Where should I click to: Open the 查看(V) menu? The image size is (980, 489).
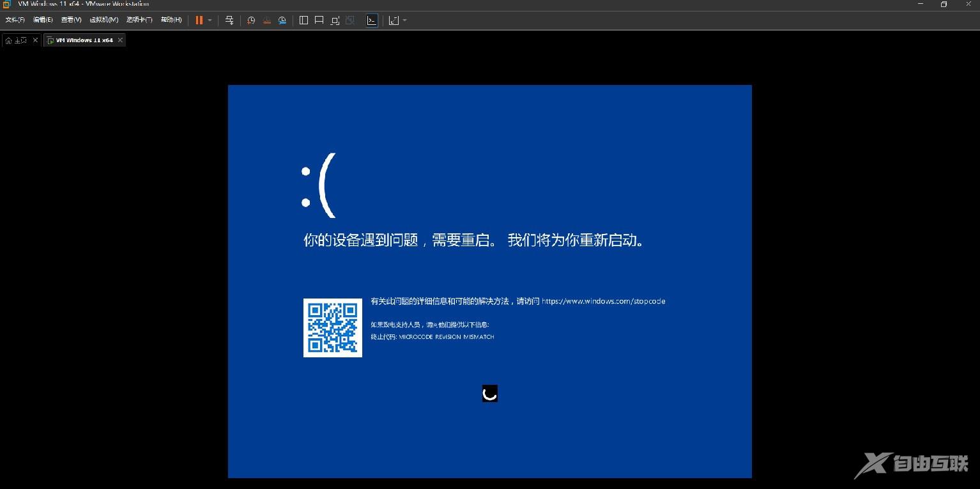tap(71, 20)
